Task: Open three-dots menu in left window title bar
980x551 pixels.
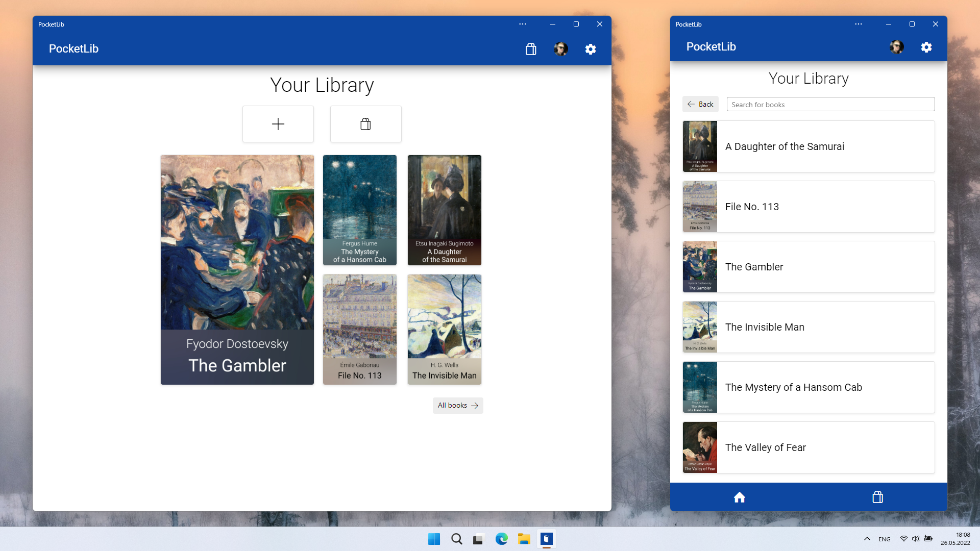Action: coord(523,24)
